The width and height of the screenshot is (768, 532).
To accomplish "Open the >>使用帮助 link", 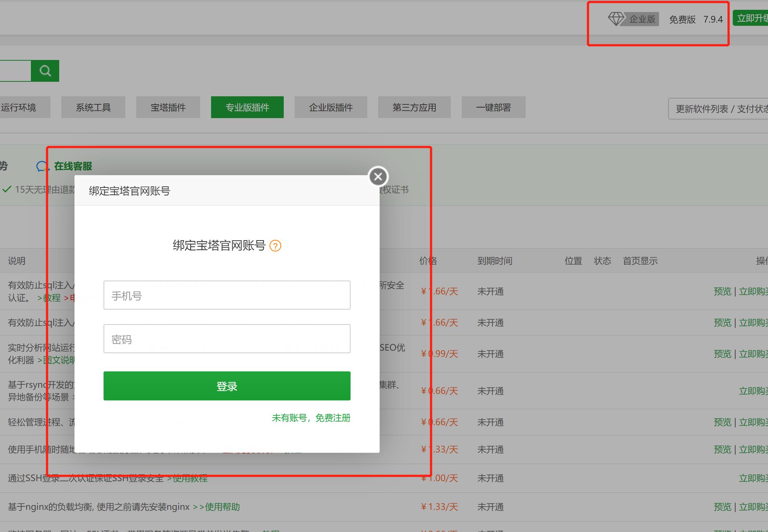I will tap(216, 507).
